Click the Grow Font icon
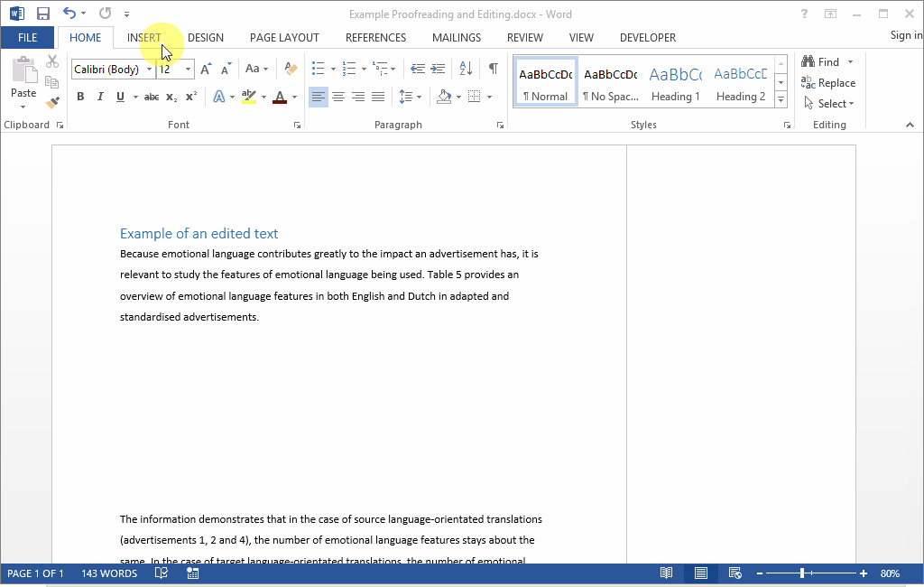The image size is (924, 587). pyautogui.click(x=206, y=70)
